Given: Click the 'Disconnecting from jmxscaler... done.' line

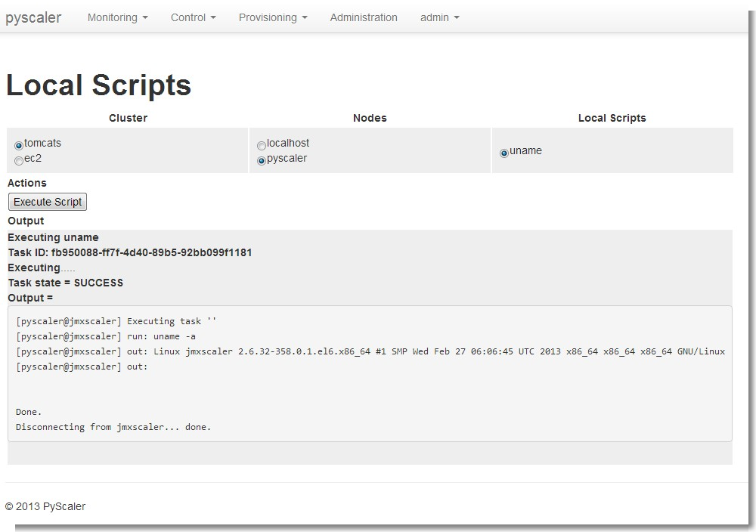Looking at the screenshot, I should [113, 427].
